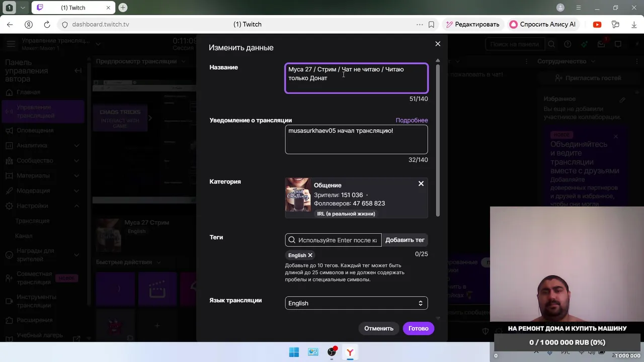Expand the Модерация sidebar section
This screenshot has width=644, height=362.
pos(76,191)
